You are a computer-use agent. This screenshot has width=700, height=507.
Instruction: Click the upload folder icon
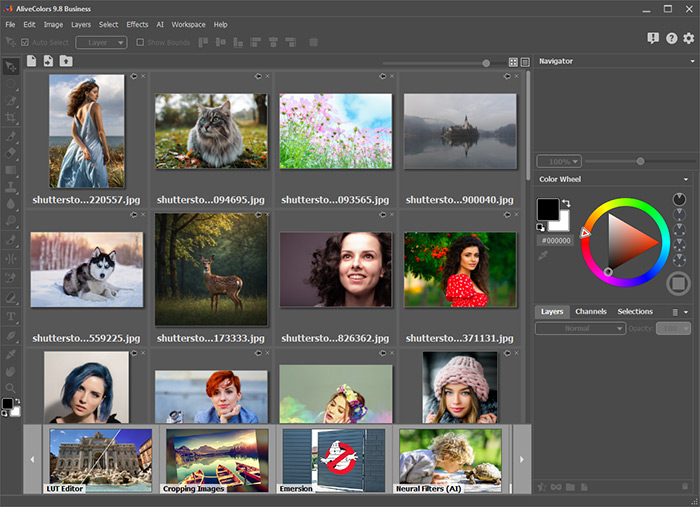pos(66,61)
